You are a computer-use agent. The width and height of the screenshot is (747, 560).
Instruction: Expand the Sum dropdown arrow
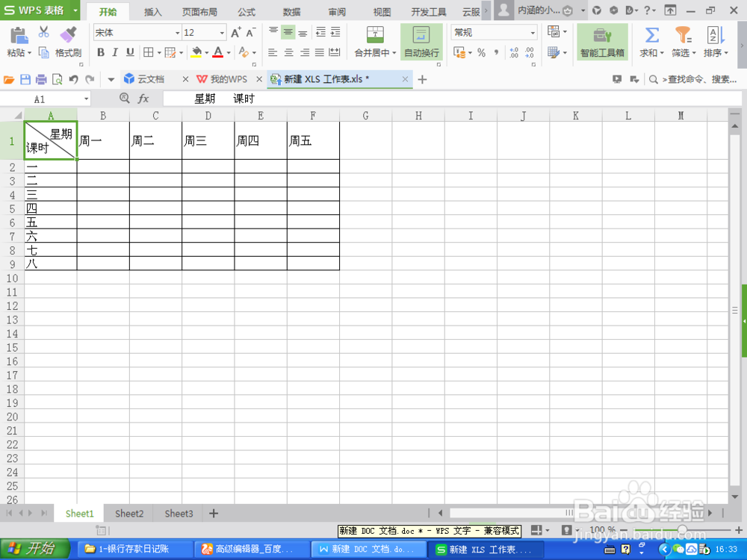[662, 53]
